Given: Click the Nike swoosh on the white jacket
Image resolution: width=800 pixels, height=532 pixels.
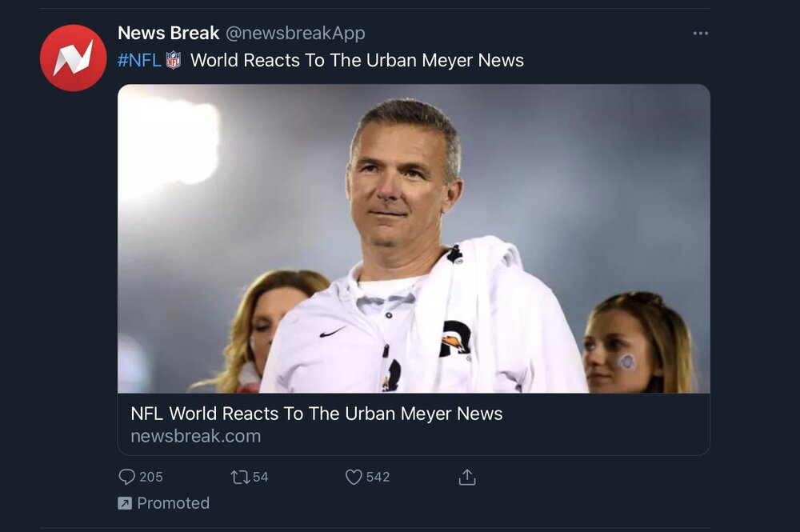Looking at the screenshot, I should [333, 331].
